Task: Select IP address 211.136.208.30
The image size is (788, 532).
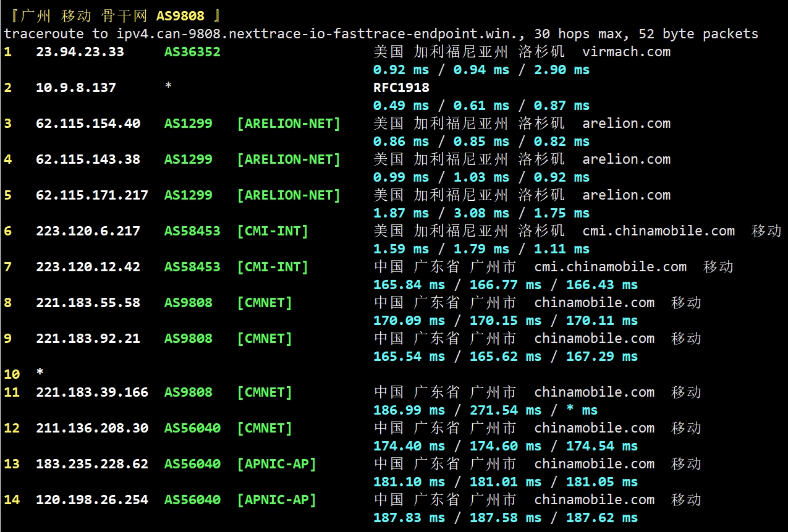Action: coord(92,428)
